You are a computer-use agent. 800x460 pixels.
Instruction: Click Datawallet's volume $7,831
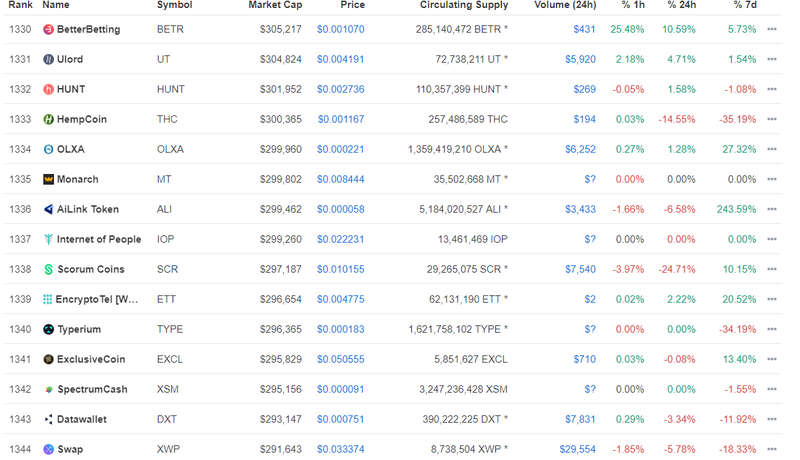(x=580, y=419)
